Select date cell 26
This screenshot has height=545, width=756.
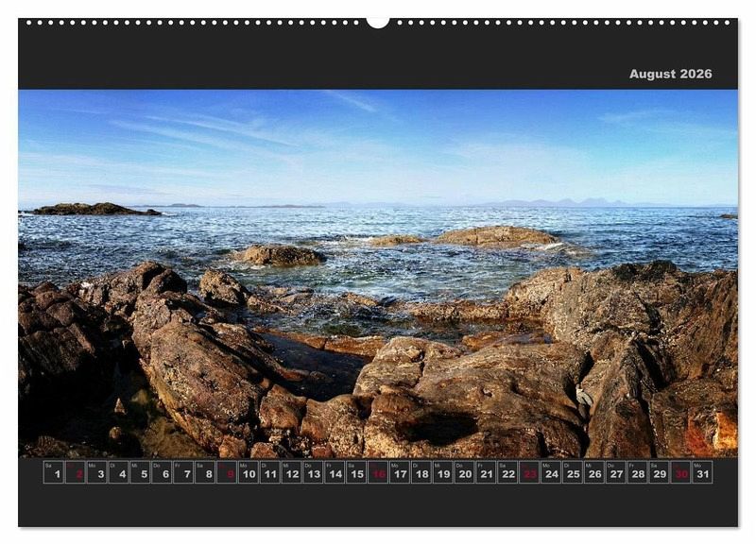coord(594,472)
